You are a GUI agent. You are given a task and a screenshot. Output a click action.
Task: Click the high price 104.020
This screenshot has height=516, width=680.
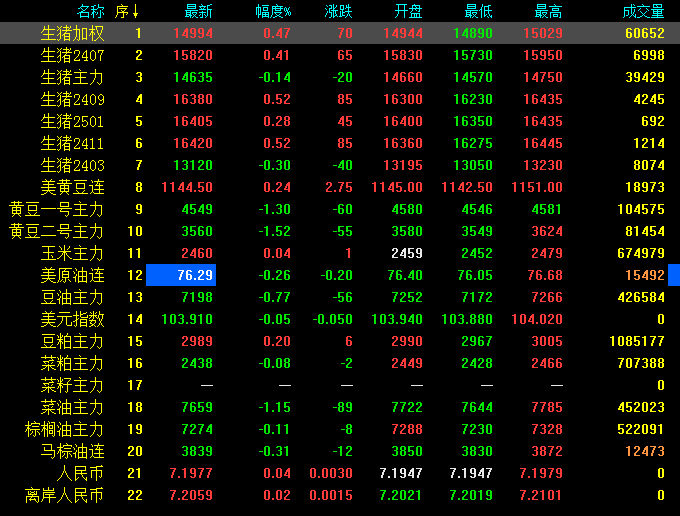point(537,320)
